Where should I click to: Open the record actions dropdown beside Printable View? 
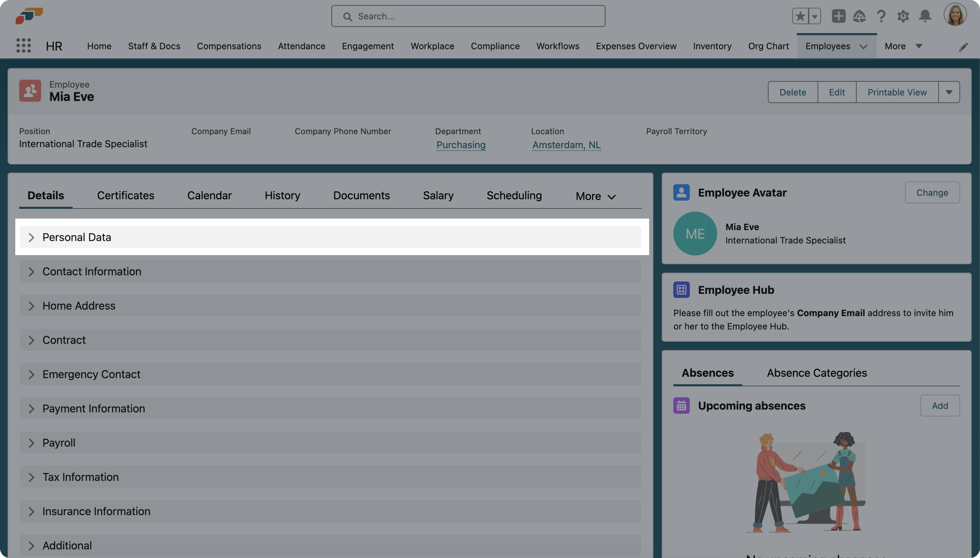pos(949,92)
